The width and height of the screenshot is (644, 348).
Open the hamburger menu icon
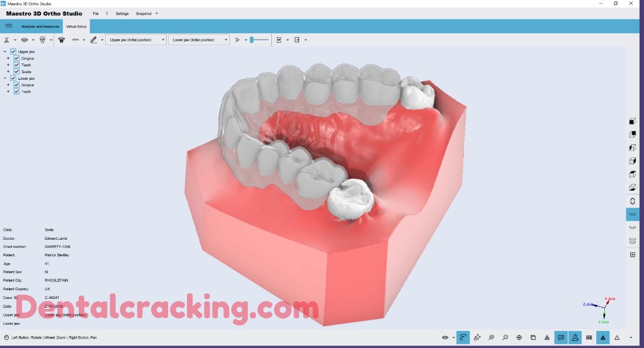tap(9, 26)
